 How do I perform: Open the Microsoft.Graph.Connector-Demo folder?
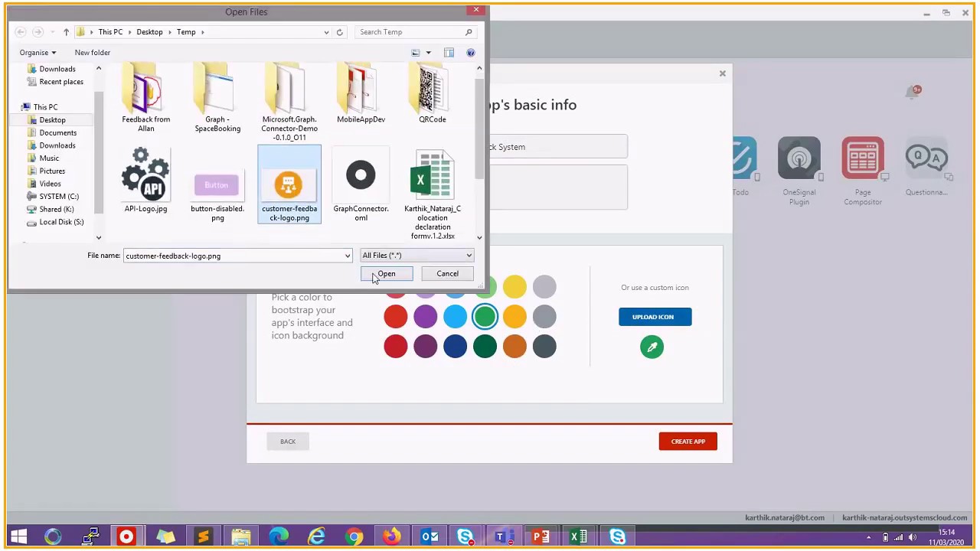click(289, 103)
